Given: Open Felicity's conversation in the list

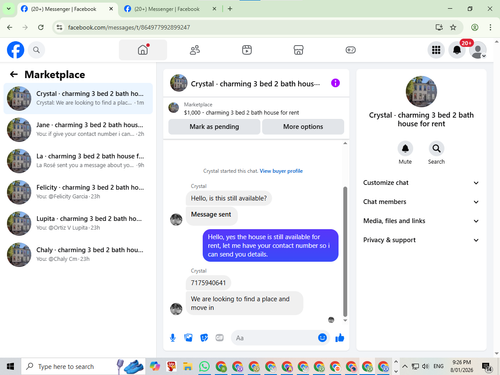Looking at the screenshot, I should pos(78,192).
